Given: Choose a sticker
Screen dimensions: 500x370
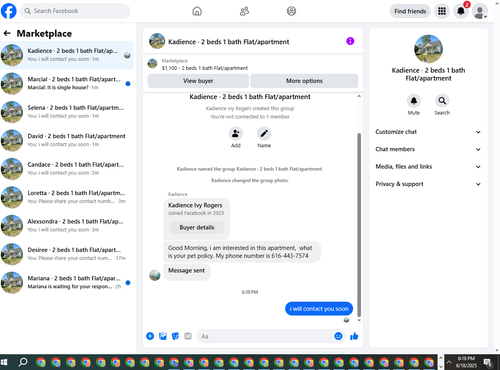Looking at the screenshot, I should pos(175,336).
